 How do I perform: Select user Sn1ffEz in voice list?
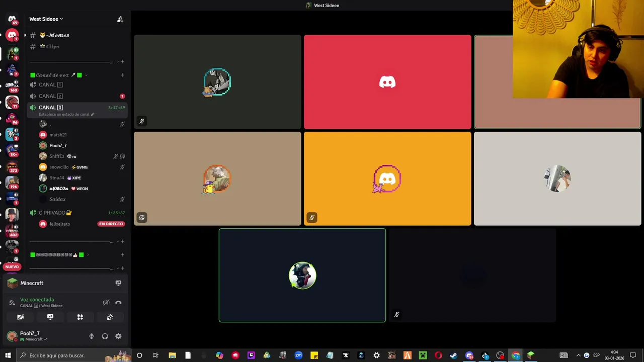coord(56,156)
